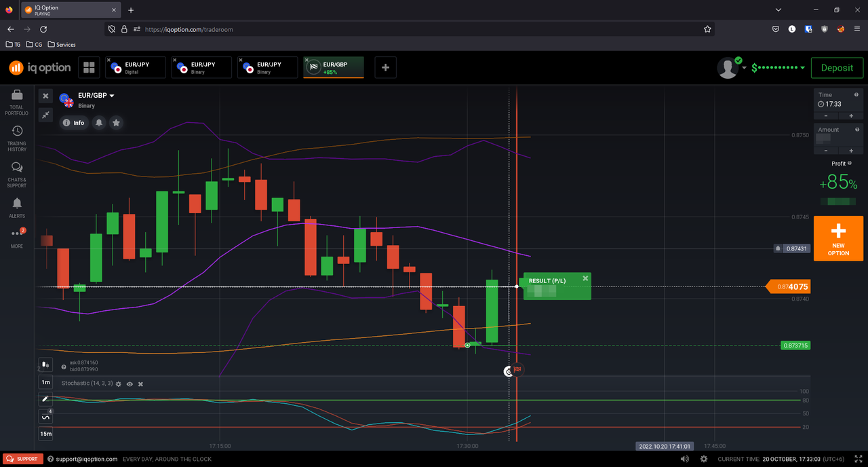The height and width of the screenshot is (467, 868).
Task: Open the TG bookmarks folder
Action: [13, 45]
